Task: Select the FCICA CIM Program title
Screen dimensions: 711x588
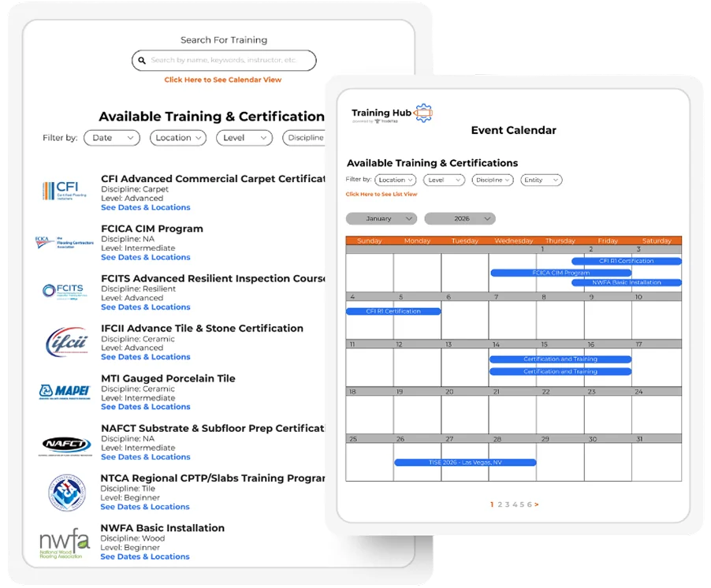Action: pyautogui.click(x=152, y=229)
